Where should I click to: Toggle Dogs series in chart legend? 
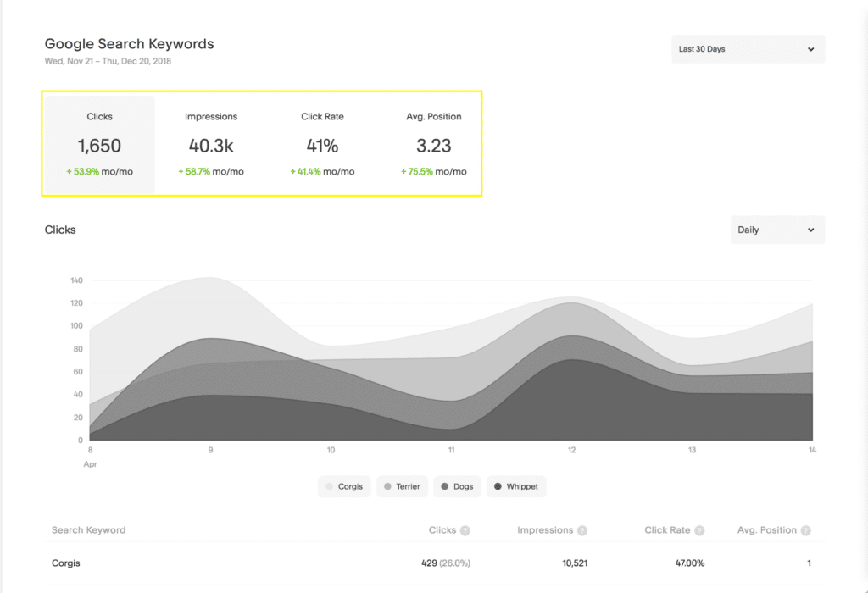click(x=458, y=487)
